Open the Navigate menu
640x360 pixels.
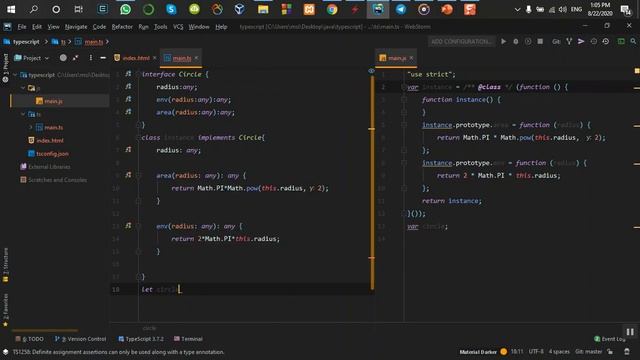tap(76, 27)
